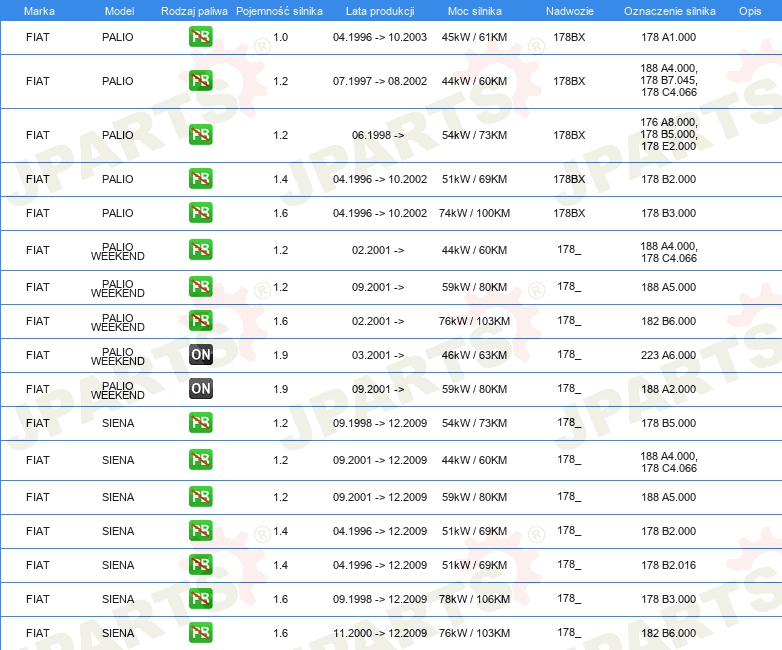
Task: Click the Moc silnika column header
Action: [x=474, y=11]
